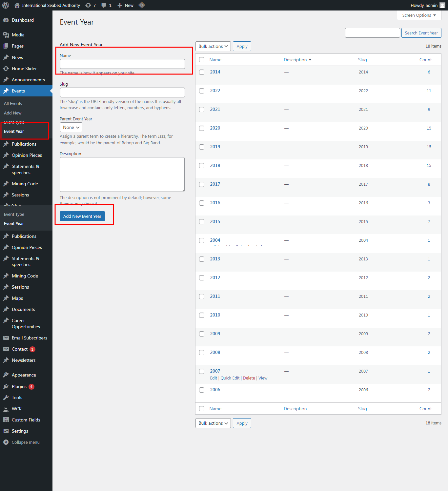The image size is (448, 491).
Task: Click the Media icon in sidebar
Action: (x=6, y=35)
